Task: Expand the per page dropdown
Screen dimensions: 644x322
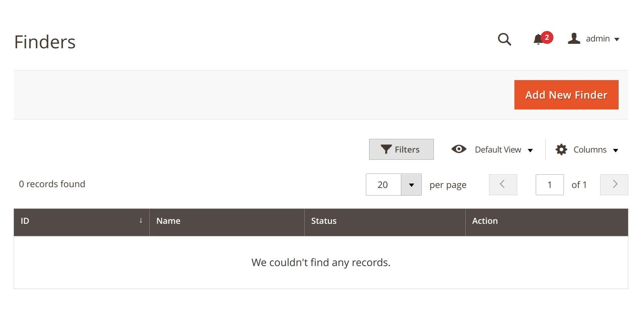Action: click(x=411, y=184)
